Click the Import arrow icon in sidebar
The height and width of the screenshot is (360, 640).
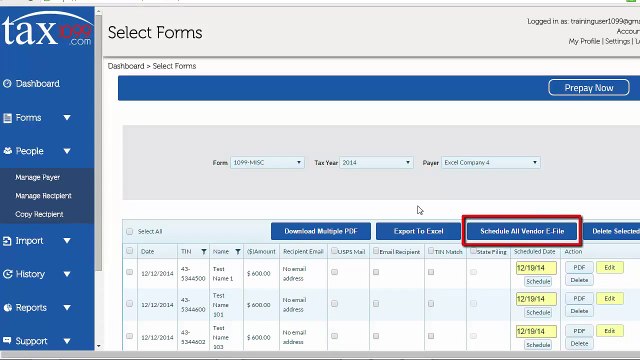[7, 241]
